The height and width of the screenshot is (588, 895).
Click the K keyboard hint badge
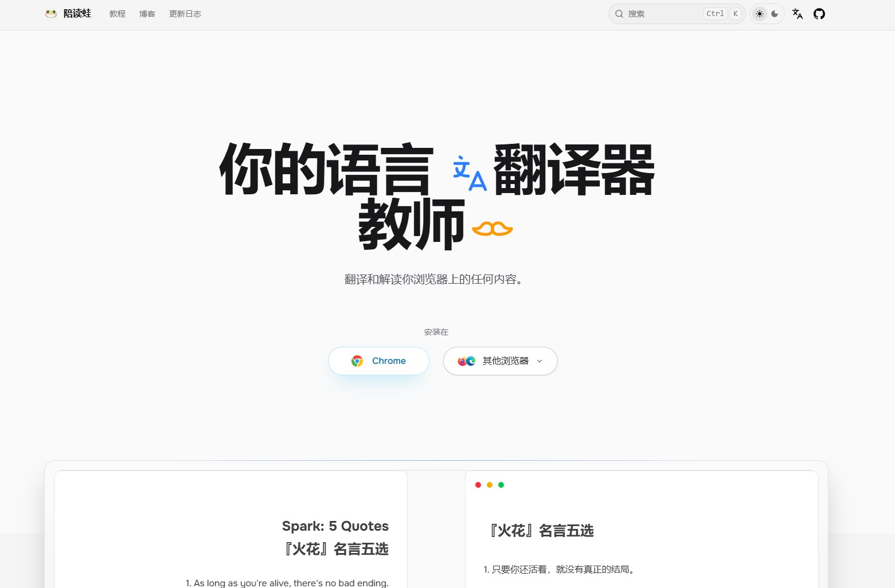coord(736,14)
